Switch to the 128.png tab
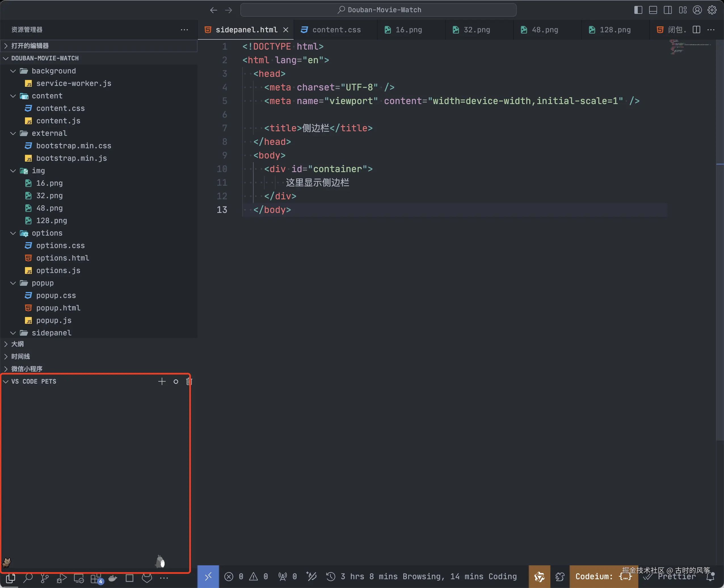 [x=615, y=30]
